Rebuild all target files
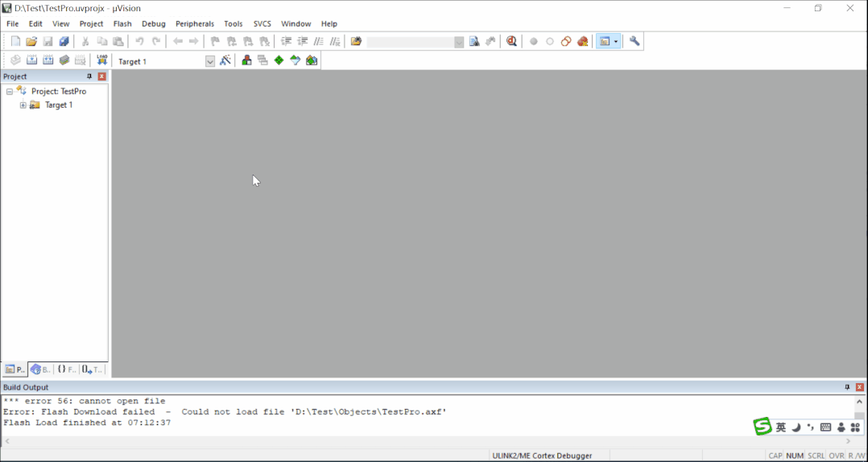868x462 pixels. 48,60
